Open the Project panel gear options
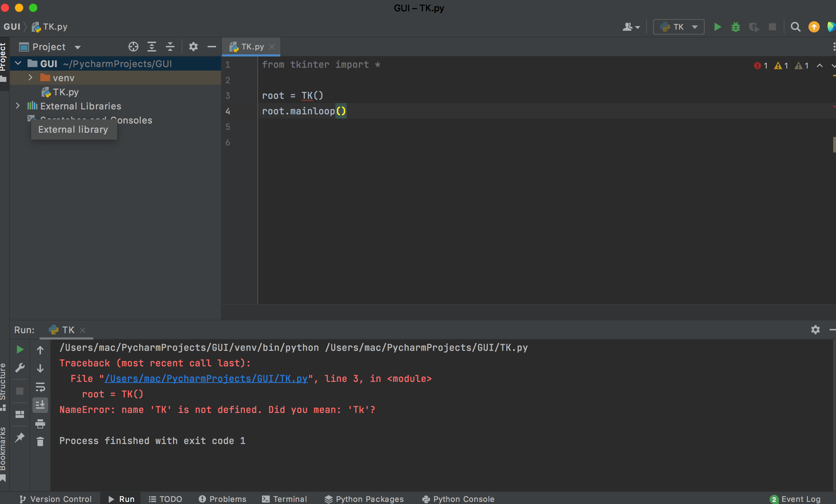 coord(193,47)
